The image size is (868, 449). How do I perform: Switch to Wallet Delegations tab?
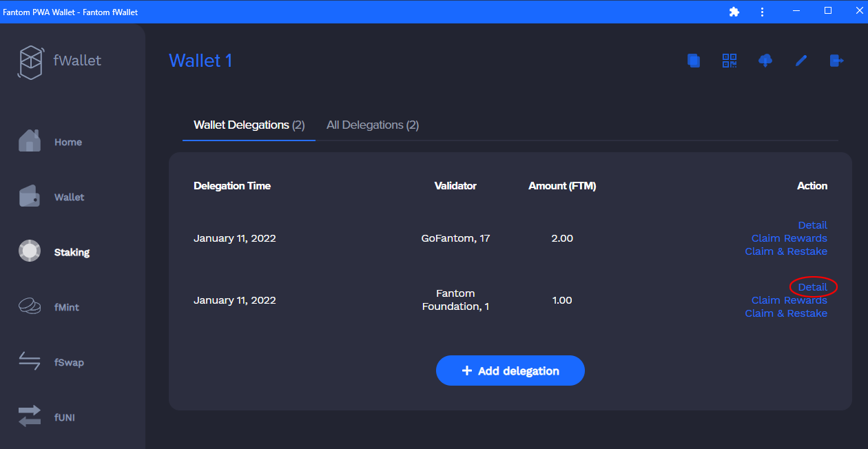pyautogui.click(x=249, y=125)
